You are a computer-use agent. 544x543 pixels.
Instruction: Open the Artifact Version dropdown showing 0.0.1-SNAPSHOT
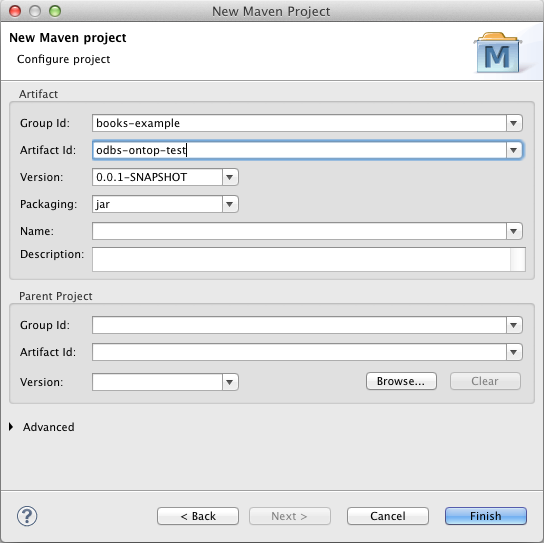tap(230, 177)
